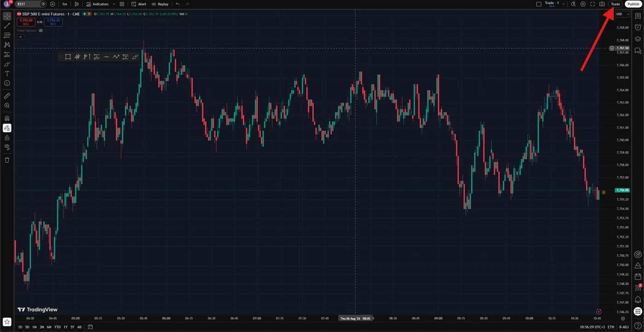Start bar Replay mode

coord(160,4)
